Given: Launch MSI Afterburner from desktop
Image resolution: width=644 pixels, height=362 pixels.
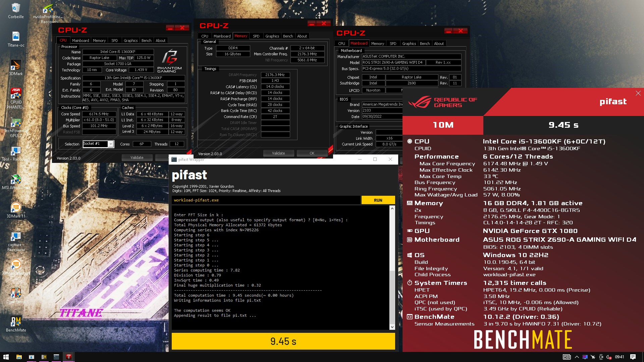Looking at the screenshot, I should point(16,182).
